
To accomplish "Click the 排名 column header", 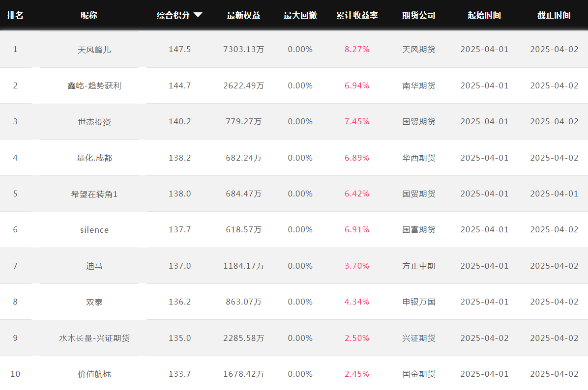I will tap(15, 15).
